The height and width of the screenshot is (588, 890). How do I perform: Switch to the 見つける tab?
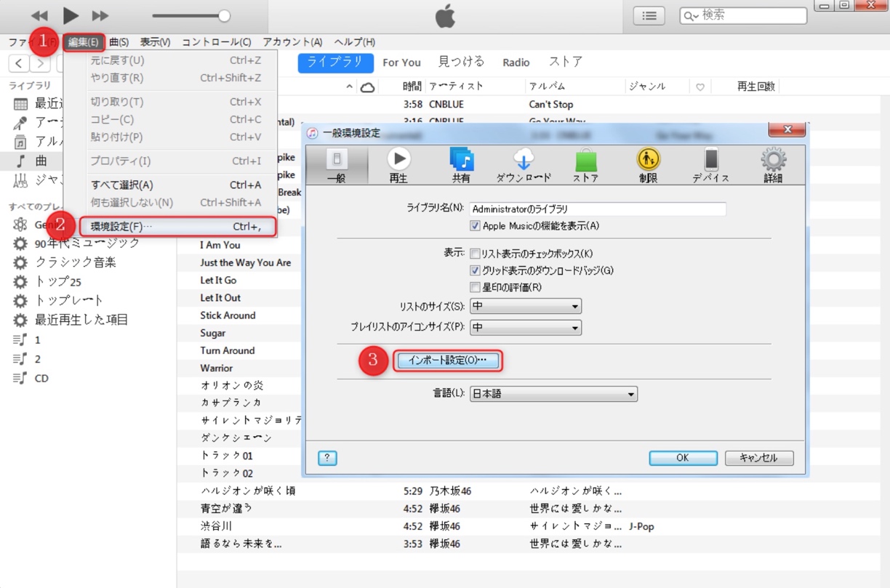click(x=462, y=63)
